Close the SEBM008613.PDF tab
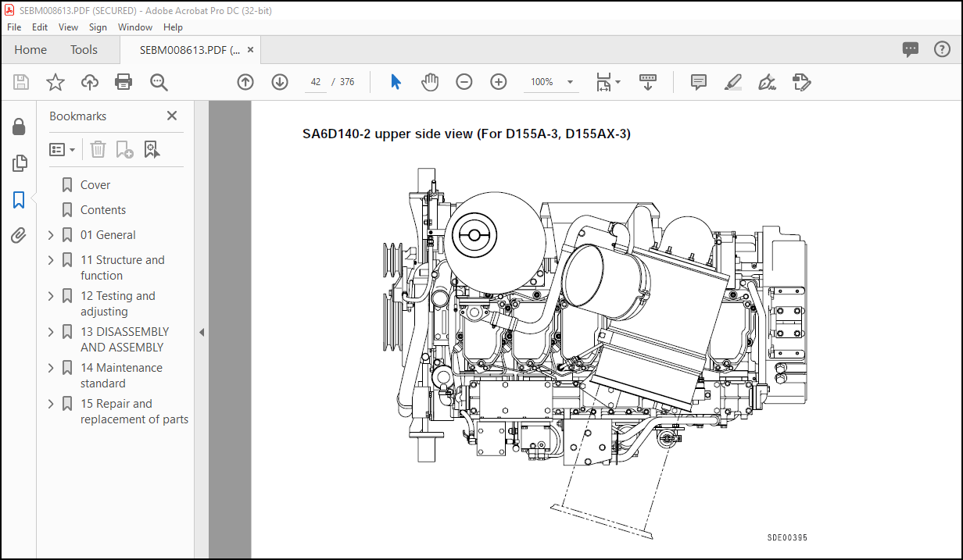Image resolution: width=963 pixels, height=560 pixels. [251, 49]
